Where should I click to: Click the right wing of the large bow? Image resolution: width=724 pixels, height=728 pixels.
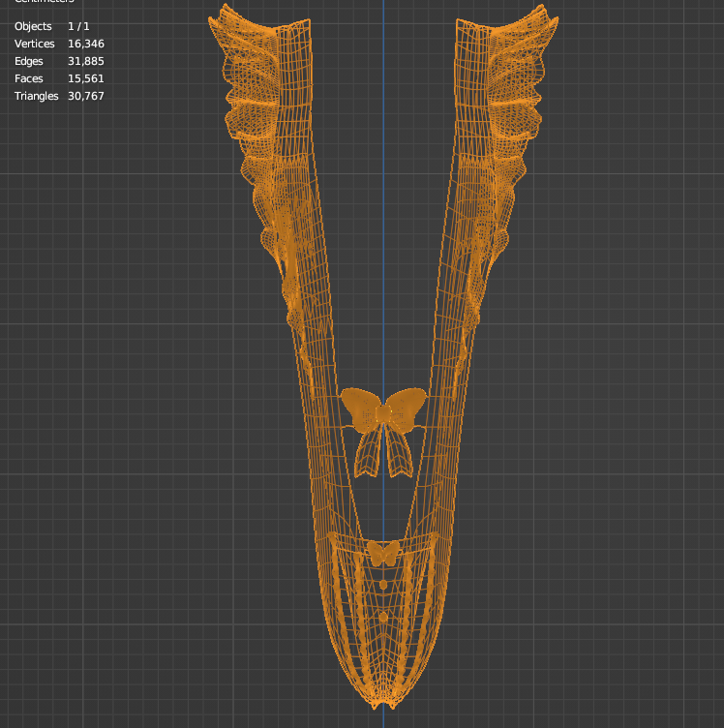tap(407, 405)
